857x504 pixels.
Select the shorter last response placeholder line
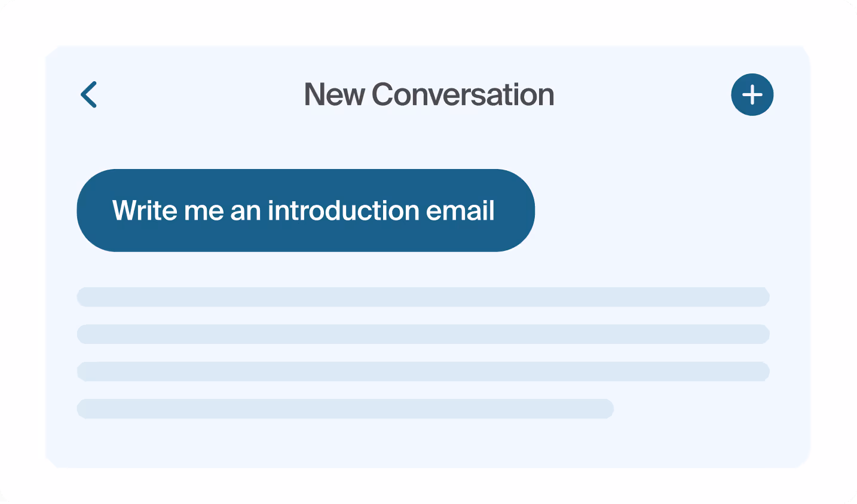(x=345, y=408)
